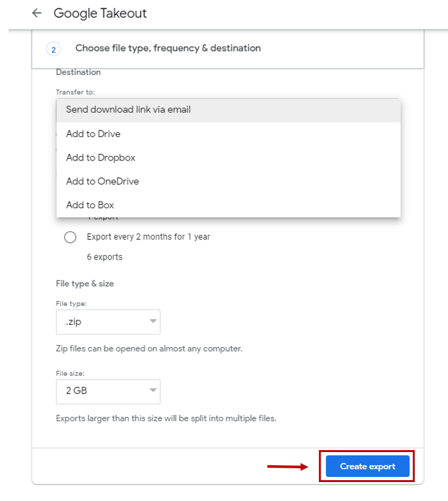Click the 'File type & size' heading

pos(85,284)
